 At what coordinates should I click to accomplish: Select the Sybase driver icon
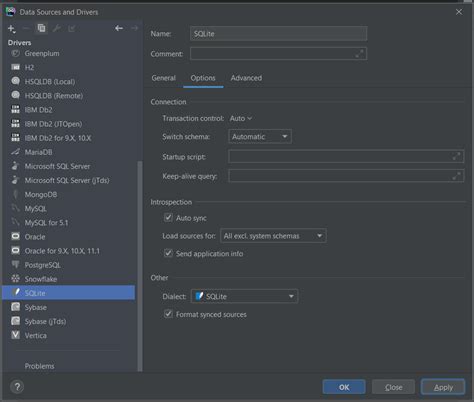click(15, 307)
